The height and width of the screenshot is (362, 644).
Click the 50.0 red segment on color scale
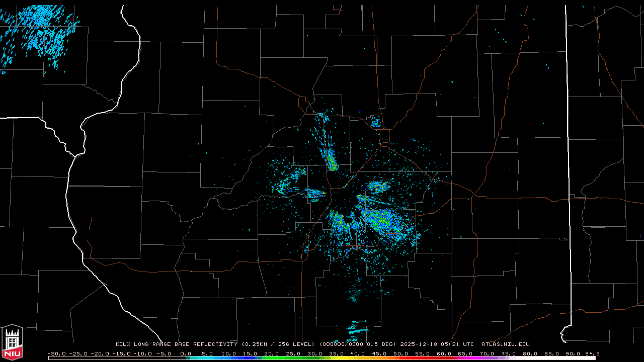(401, 358)
